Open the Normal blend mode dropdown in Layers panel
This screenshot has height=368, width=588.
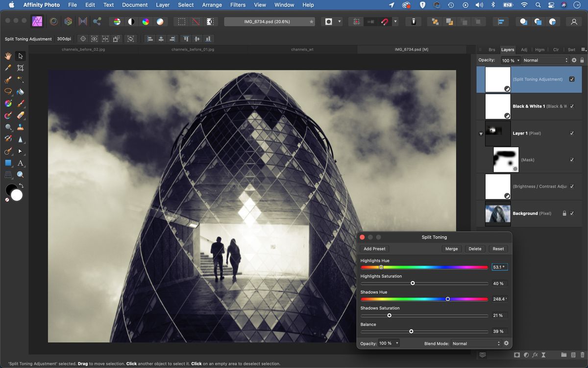click(544, 60)
